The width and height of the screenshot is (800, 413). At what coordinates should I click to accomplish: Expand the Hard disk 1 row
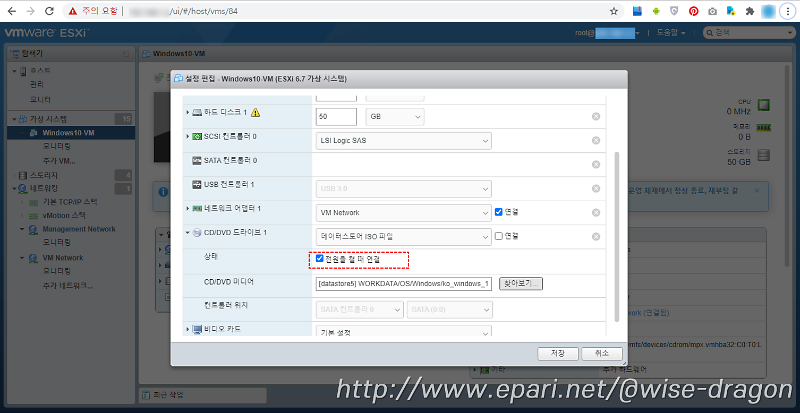(188, 112)
